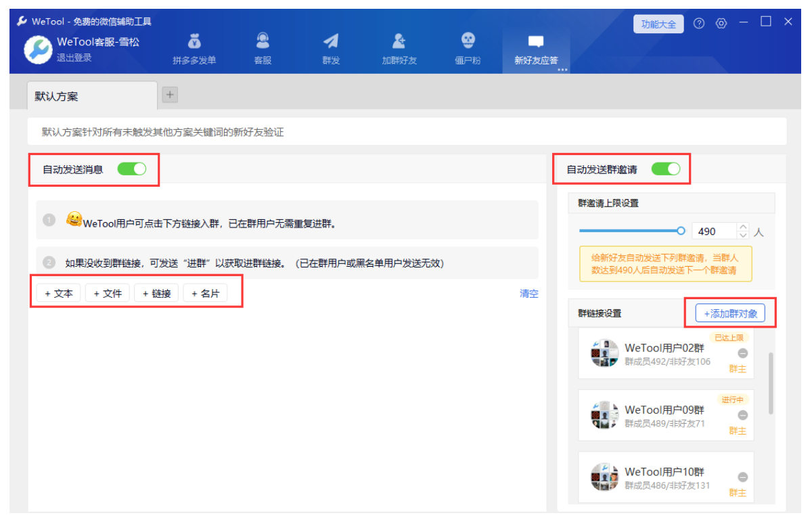Click the yellow group invite hint box
This screenshot has height=528, width=812.
665,264
